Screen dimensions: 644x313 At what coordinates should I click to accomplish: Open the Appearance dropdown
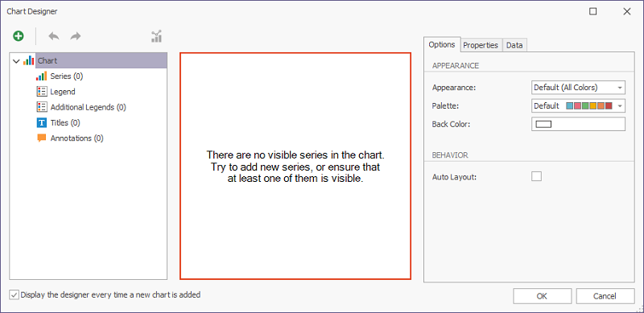click(578, 88)
